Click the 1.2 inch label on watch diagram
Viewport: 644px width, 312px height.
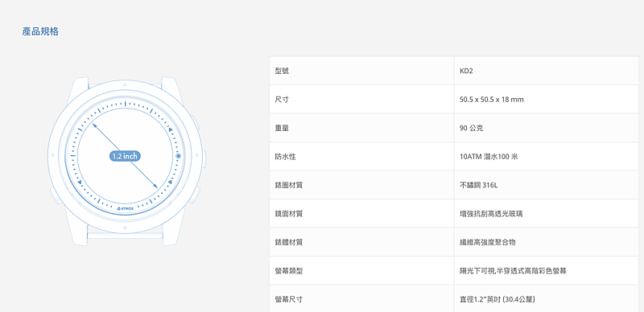tap(126, 156)
